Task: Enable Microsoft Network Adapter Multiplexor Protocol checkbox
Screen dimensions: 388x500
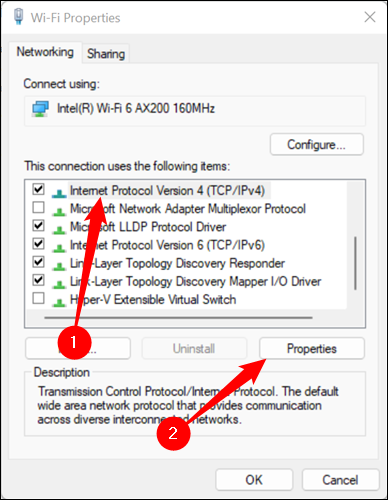Action: pyautogui.click(x=38, y=207)
